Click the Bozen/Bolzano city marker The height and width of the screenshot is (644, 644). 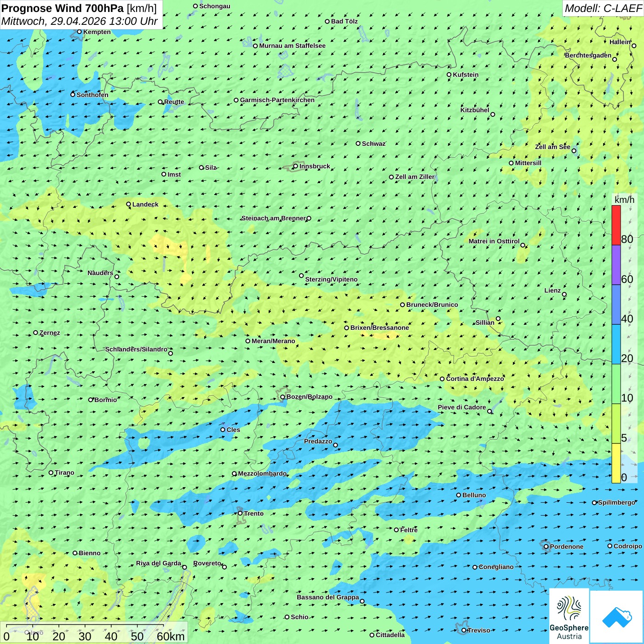(283, 397)
